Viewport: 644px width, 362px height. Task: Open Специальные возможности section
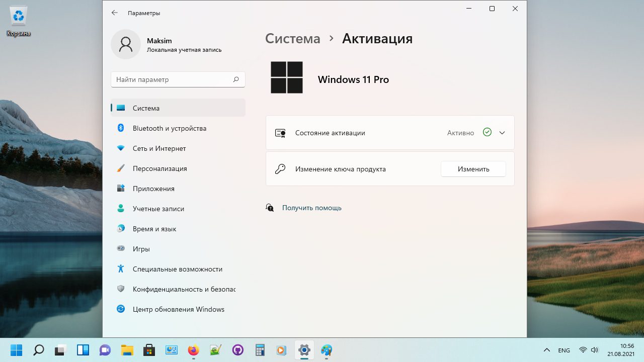point(178,269)
